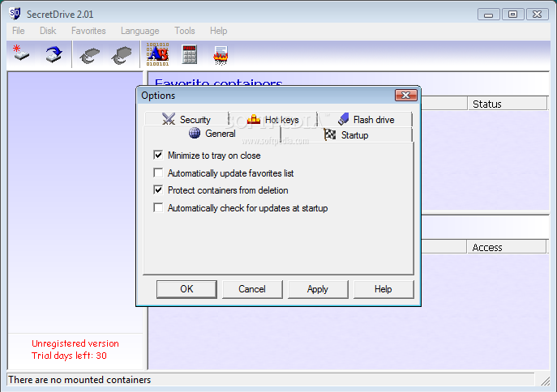Click OK in the Options dialog
The height and width of the screenshot is (392, 557).
[186, 289]
